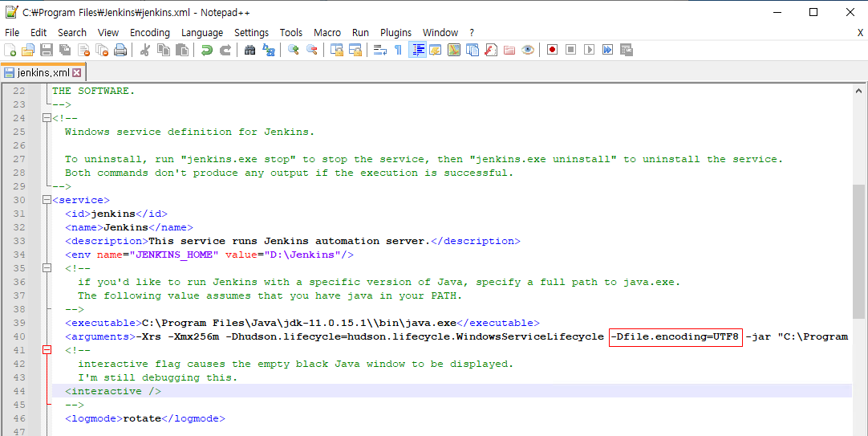Open the View menu
Screen dimensions: 868x436
[x=108, y=33]
